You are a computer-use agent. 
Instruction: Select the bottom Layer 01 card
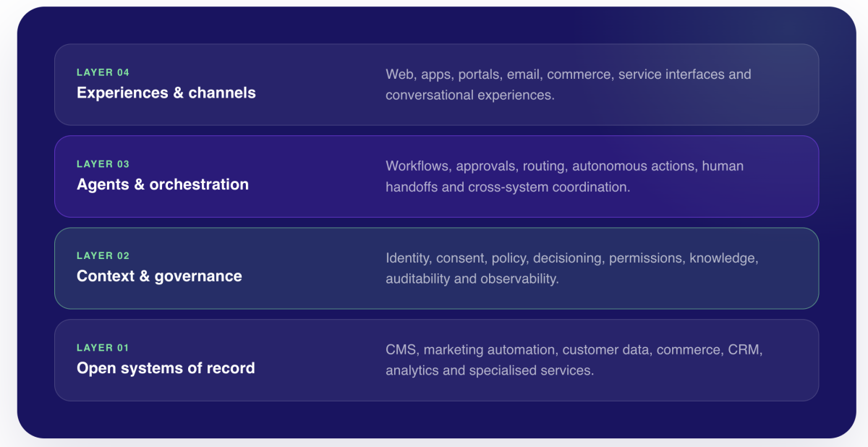point(437,360)
